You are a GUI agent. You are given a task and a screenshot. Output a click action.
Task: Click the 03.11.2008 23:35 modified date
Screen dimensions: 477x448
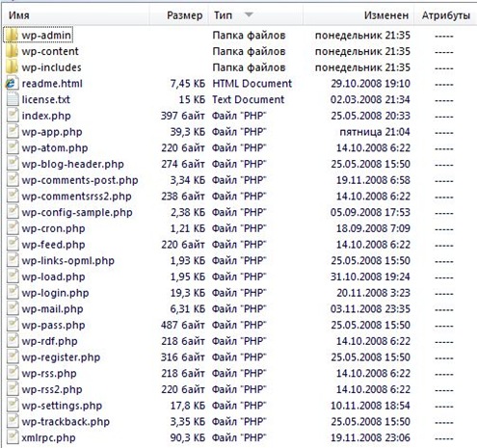point(370,308)
